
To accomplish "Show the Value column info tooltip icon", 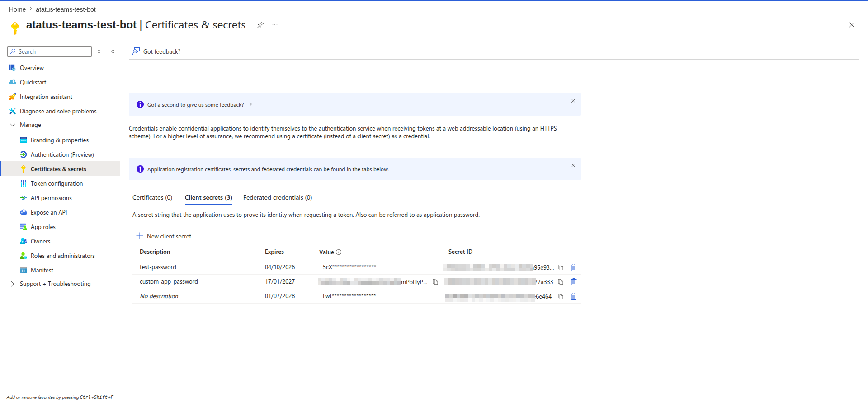I will click(339, 252).
